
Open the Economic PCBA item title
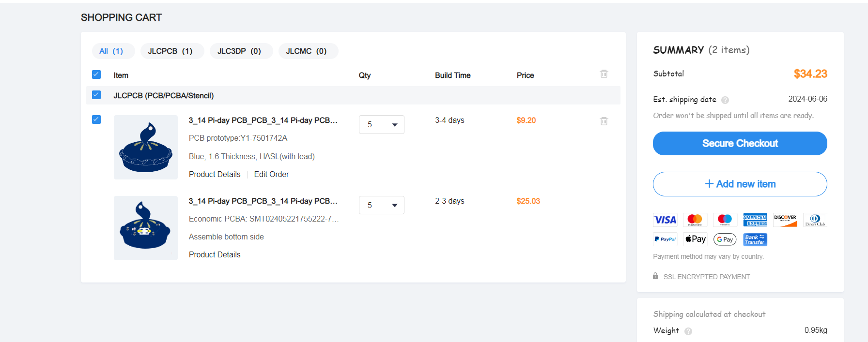tap(263, 201)
